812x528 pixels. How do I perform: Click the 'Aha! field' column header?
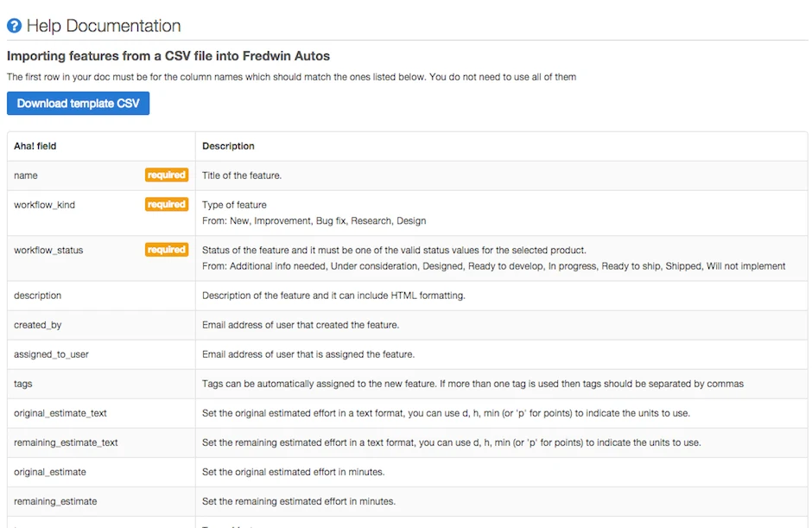(x=35, y=146)
